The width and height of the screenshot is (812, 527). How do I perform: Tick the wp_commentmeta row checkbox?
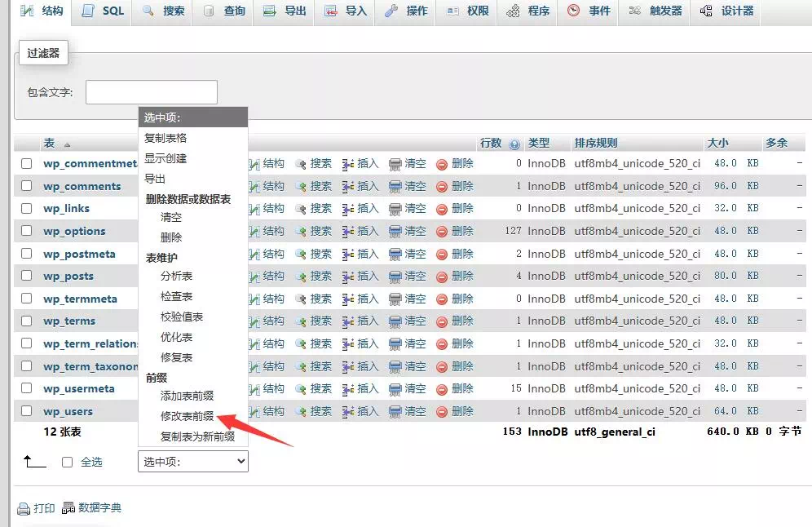(26, 164)
